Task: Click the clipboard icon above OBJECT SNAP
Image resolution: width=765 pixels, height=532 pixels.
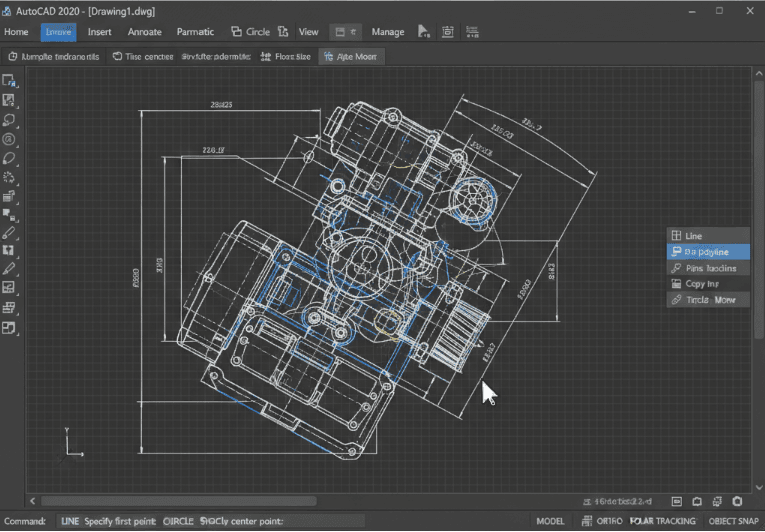Action: tap(738, 501)
